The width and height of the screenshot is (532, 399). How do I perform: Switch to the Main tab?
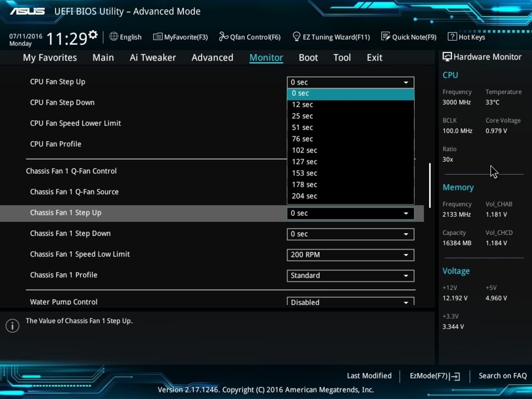[x=103, y=58]
